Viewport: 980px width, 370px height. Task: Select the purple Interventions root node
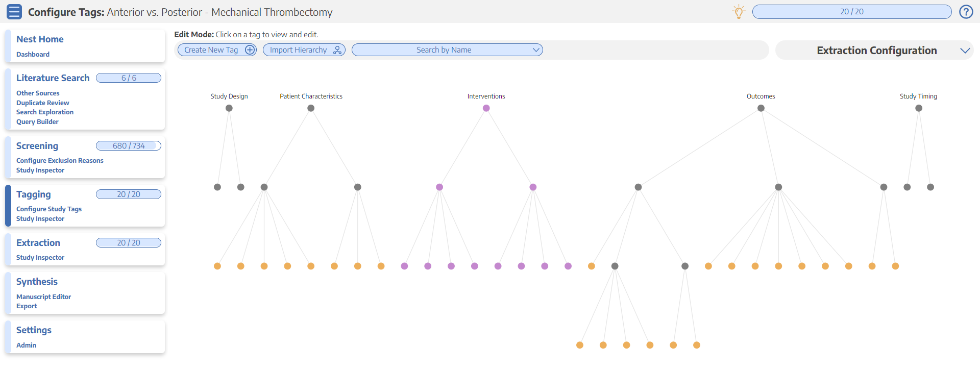pyautogui.click(x=486, y=108)
